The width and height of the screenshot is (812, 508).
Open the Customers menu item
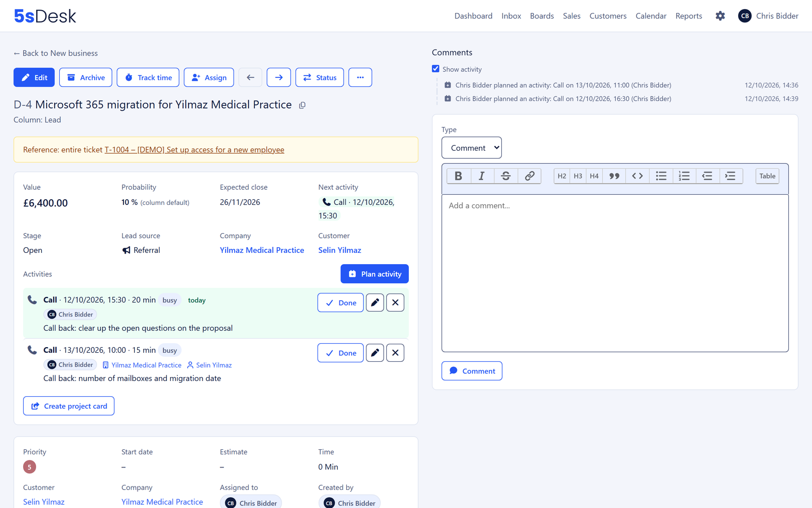(608, 16)
